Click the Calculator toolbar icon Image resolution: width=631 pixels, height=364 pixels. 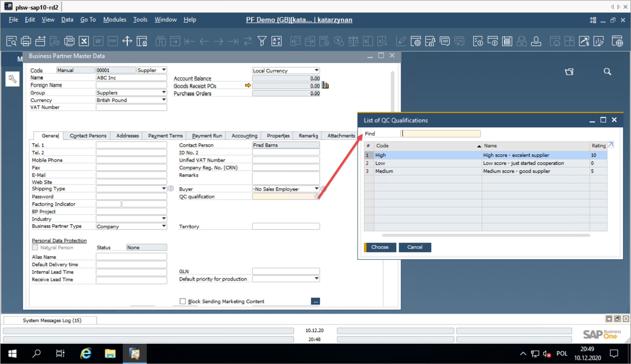point(507,41)
